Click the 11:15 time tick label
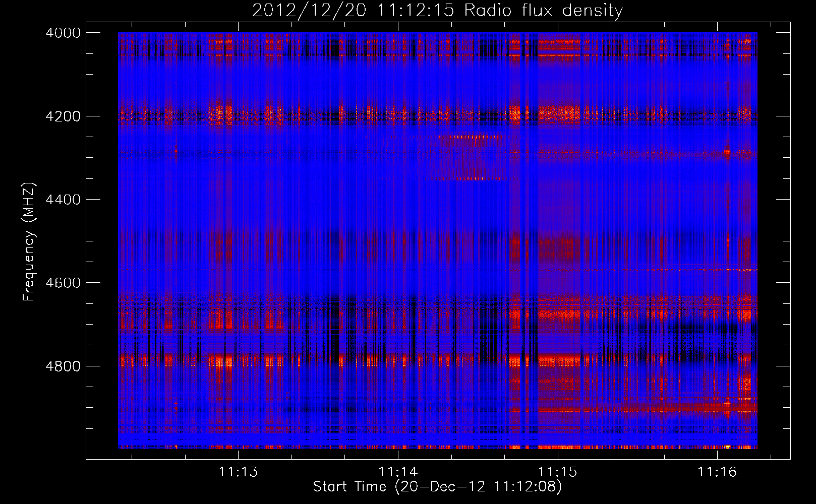 coord(558,472)
